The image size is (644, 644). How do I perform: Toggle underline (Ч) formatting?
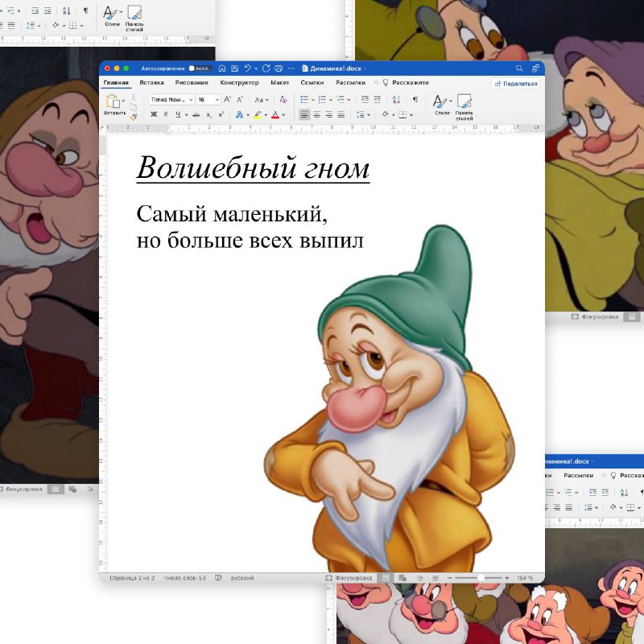pyautogui.click(x=178, y=115)
